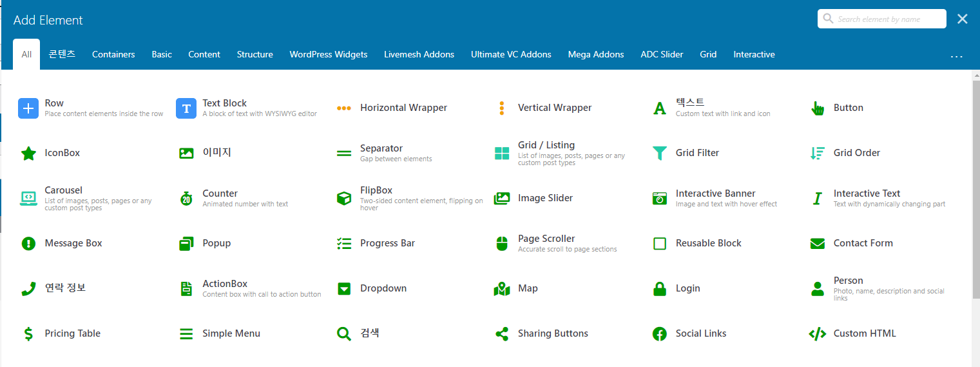Viewport: 980px width, 367px height.
Task: Add the Message Box exclamation icon
Action: coord(28,244)
